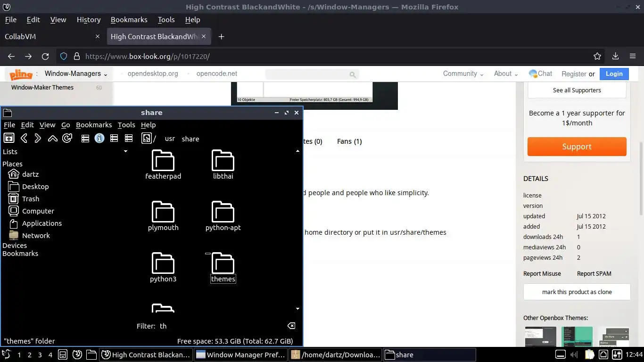Go back in Firefox
644x362 pixels.
coord(11,56)
